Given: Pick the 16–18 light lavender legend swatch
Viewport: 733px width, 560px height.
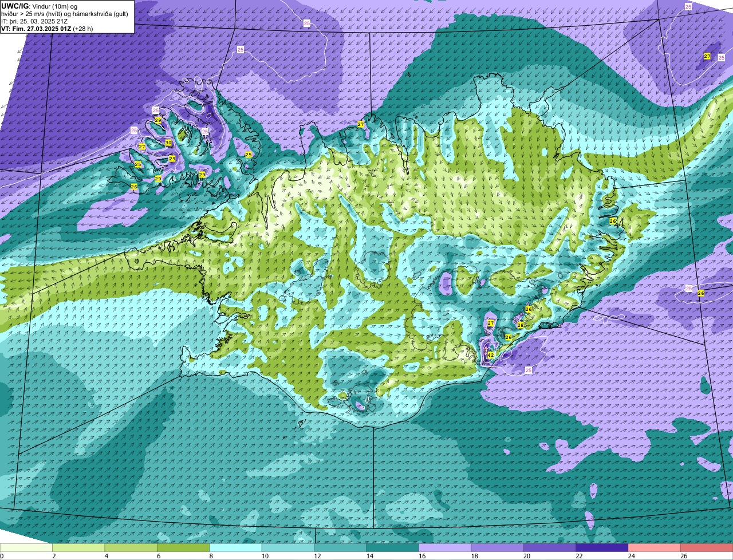Looking at the screenshot, I should point(445,548).
